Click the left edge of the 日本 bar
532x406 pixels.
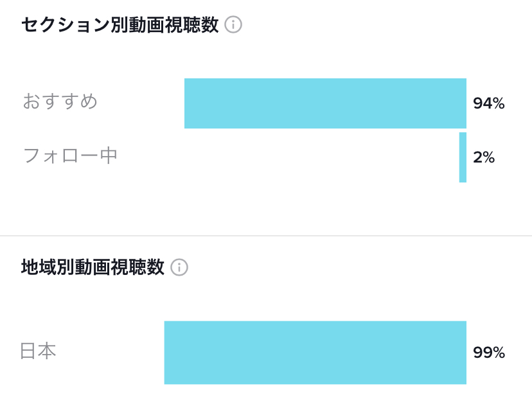click(x=166, y=353)
